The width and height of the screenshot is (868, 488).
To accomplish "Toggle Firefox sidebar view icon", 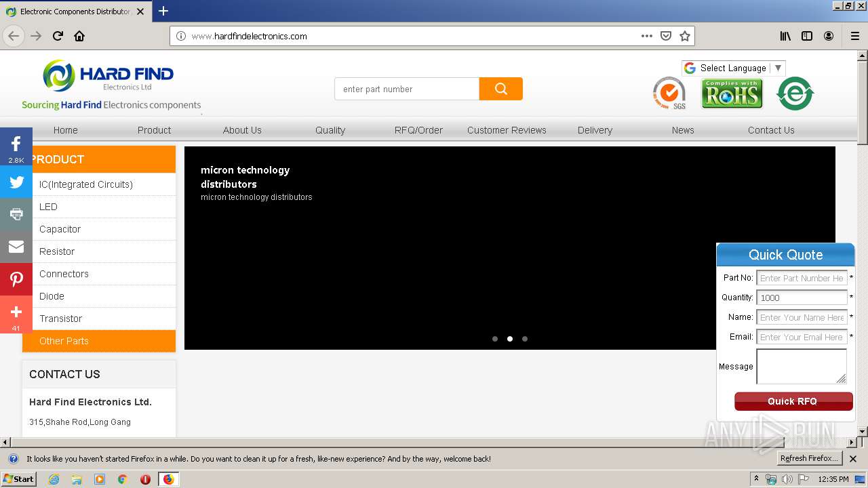I will pyautogui.click(x=807, y=36).
